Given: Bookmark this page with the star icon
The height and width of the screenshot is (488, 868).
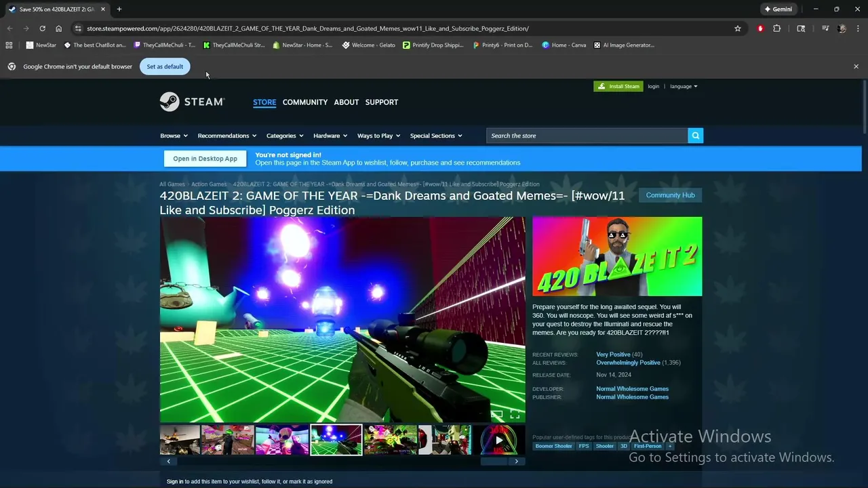Looking at the screenshot, I should point(738,28).
